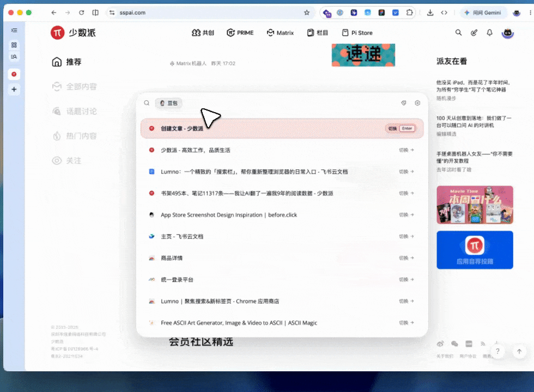The height and width of the screenshot is (392, 534).
Task: Select App Store Screenshot Design Inspiration result
Action: 282,215
